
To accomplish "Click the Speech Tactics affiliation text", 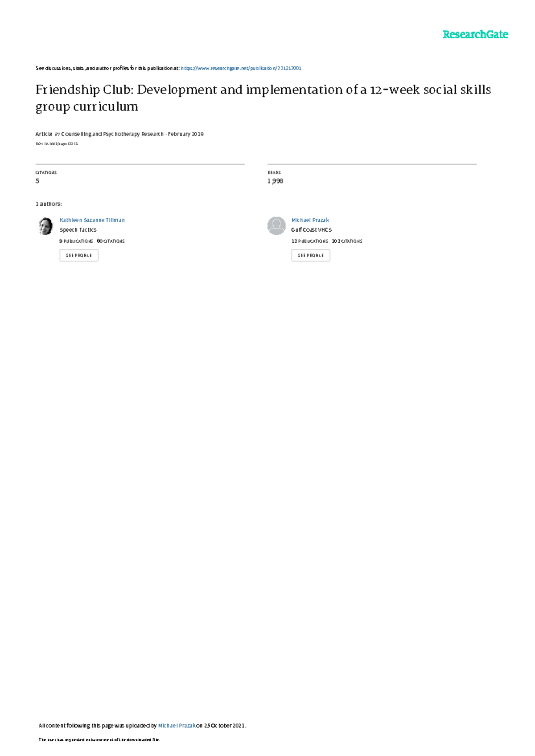I will coord(78,230).
